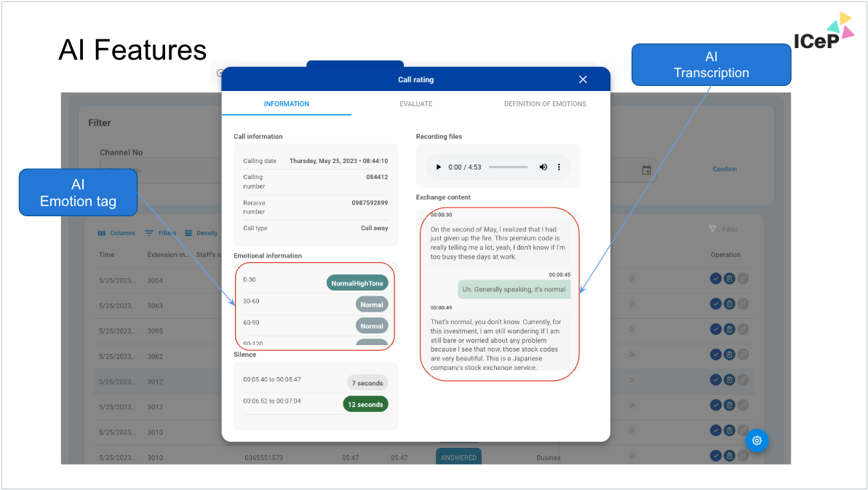Select the INFORMATION tab
Viewport: 868px width, 490px height.
[286, 104]
